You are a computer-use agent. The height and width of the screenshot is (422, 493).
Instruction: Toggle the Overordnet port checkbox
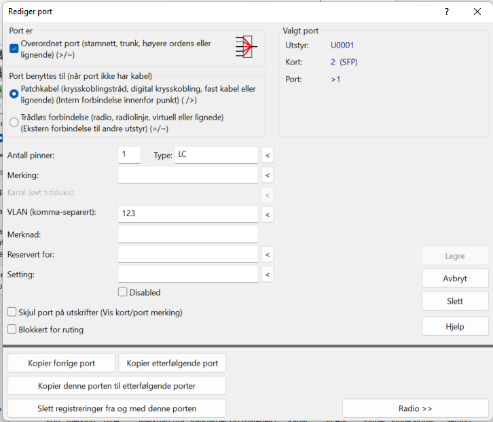click(x=14, y=49)
